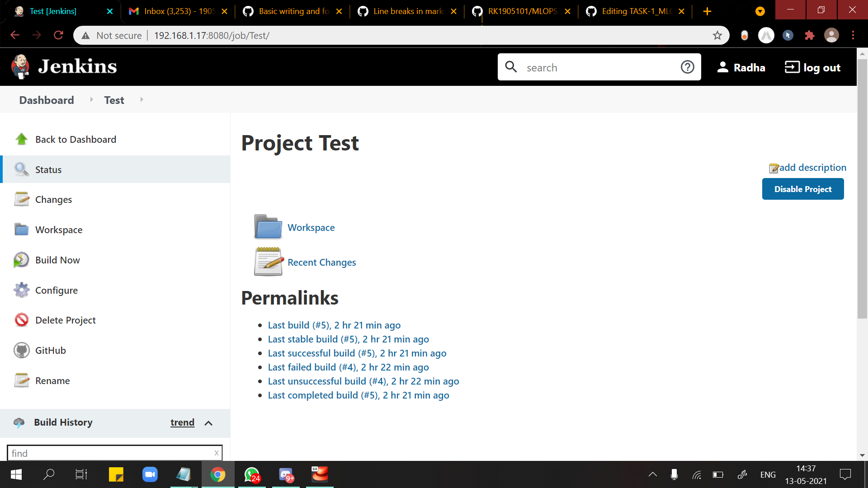This screenshot has width=868, height=488.
Task: Open WhatsApp from Windows taskbar
Action: tap(252, 474)
